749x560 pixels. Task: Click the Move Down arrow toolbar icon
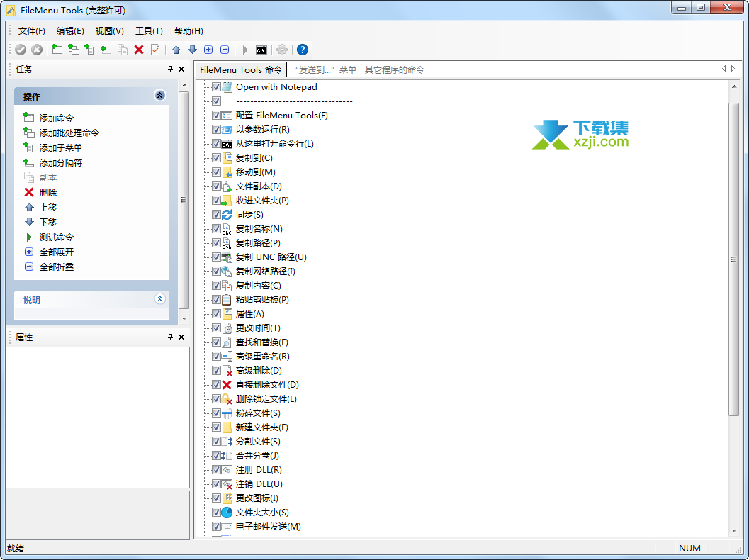[x=193, y=50]
